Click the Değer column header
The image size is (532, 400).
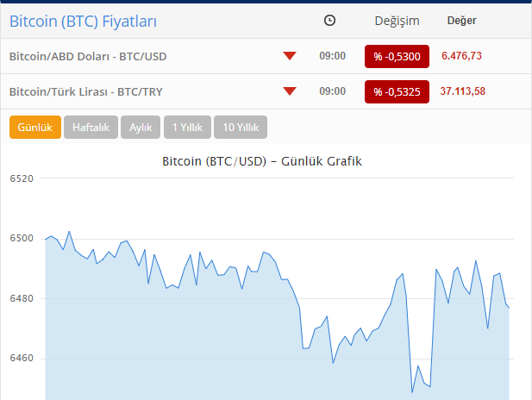(x=462, y=21)
